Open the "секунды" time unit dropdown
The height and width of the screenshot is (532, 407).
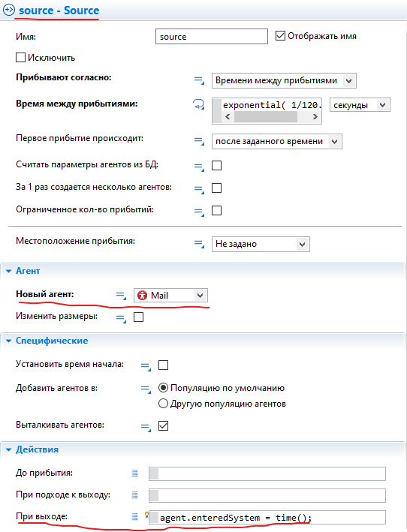point(360,105)
